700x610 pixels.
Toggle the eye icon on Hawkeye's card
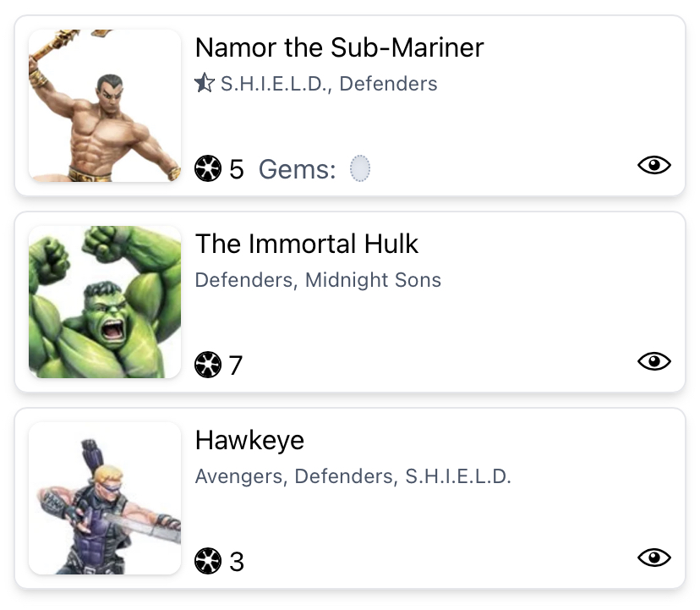654,558
